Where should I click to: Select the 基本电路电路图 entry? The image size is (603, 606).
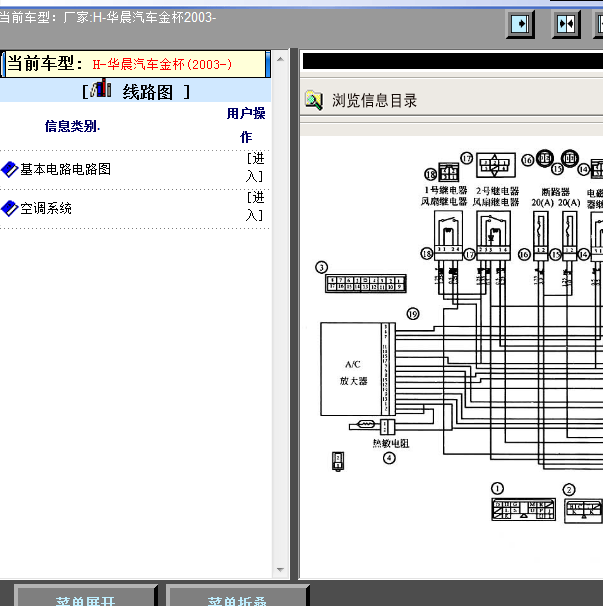tap(65, 169)
